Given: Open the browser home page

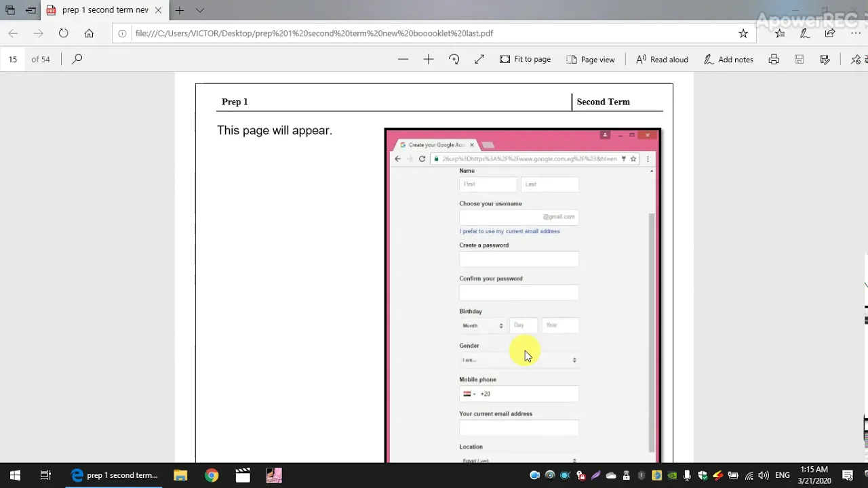Looking at the screenshot, I should point(89,33).
